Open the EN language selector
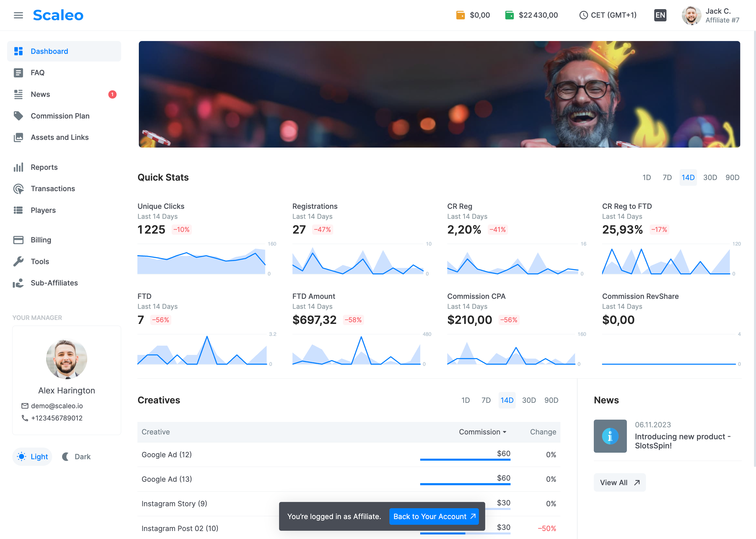 [x=660, y=15]
